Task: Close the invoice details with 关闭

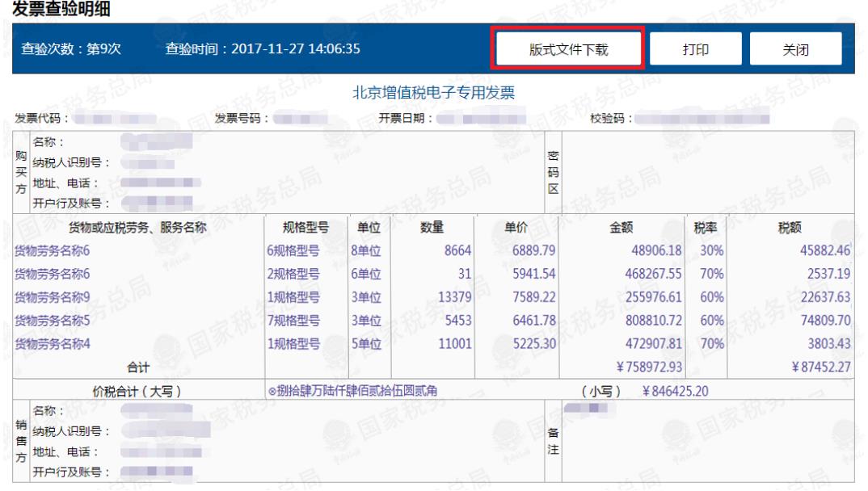Action: pyautogui.click(x=795, y=49)
